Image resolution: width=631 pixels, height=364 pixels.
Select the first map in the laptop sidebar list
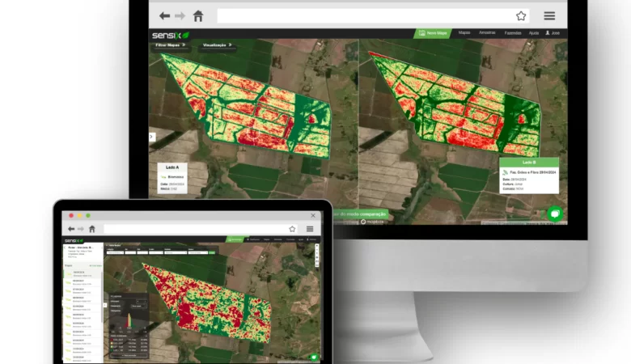coord(83,273)
